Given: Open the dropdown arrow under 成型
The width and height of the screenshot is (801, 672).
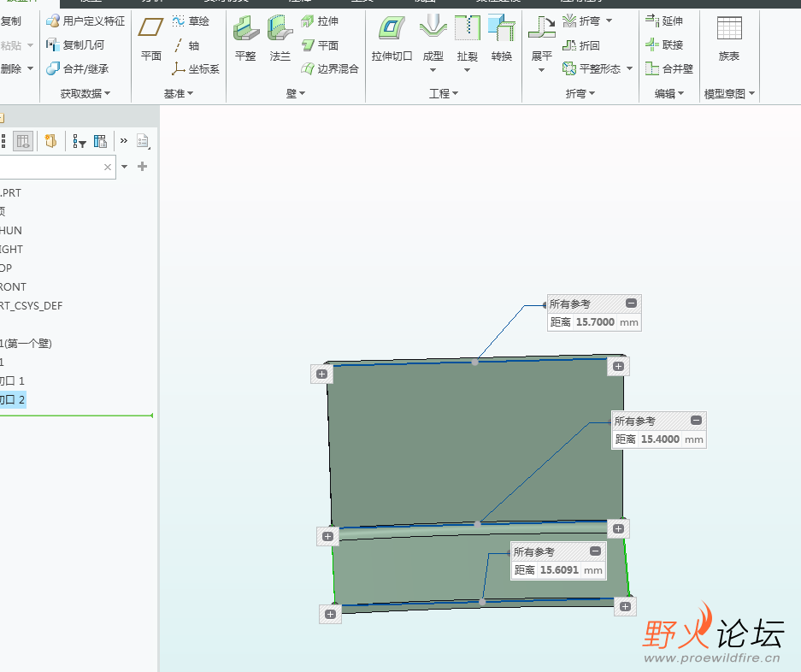Looking at the screenshot, I should point(433,70).
